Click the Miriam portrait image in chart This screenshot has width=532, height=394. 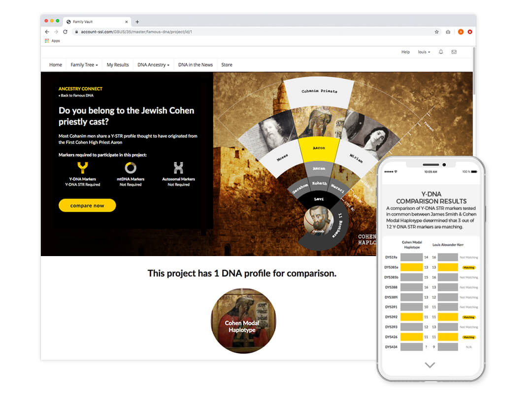(371, 134)
